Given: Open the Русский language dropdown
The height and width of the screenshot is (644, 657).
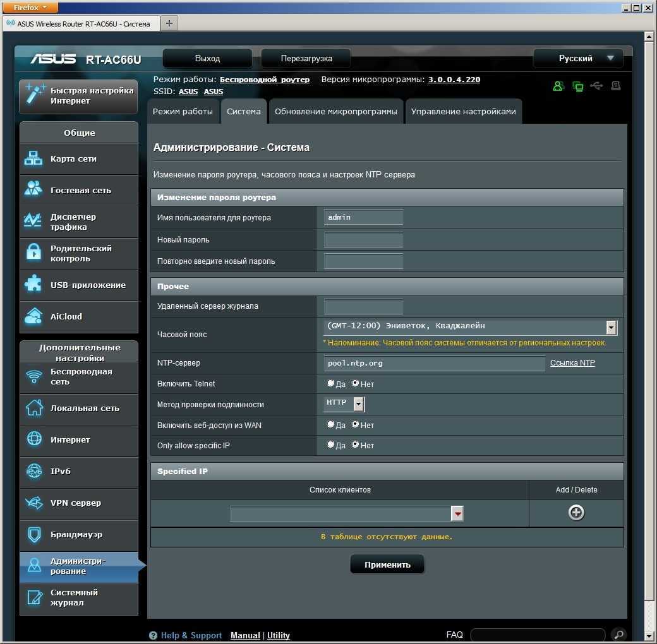Looking at the screenshot, I should (578, 58).
